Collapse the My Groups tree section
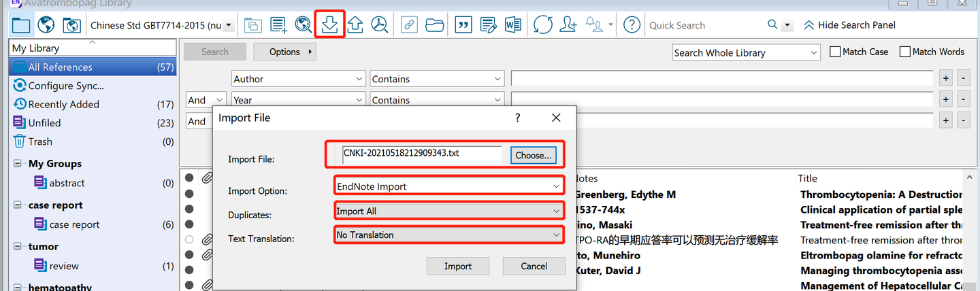Viewport: 980px width, 291px height. 18,164
